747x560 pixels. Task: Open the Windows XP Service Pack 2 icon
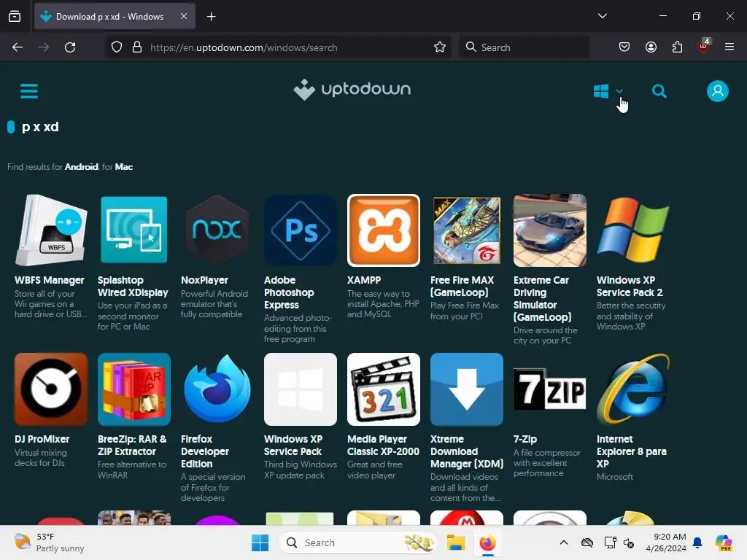pyautogui.click(x=633, y=230)
